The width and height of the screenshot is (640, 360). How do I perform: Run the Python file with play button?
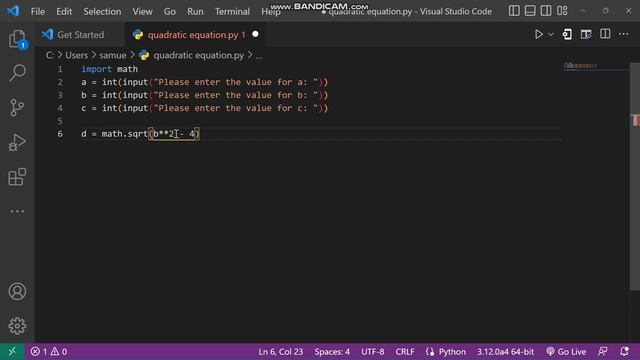(x=538, y=34)
